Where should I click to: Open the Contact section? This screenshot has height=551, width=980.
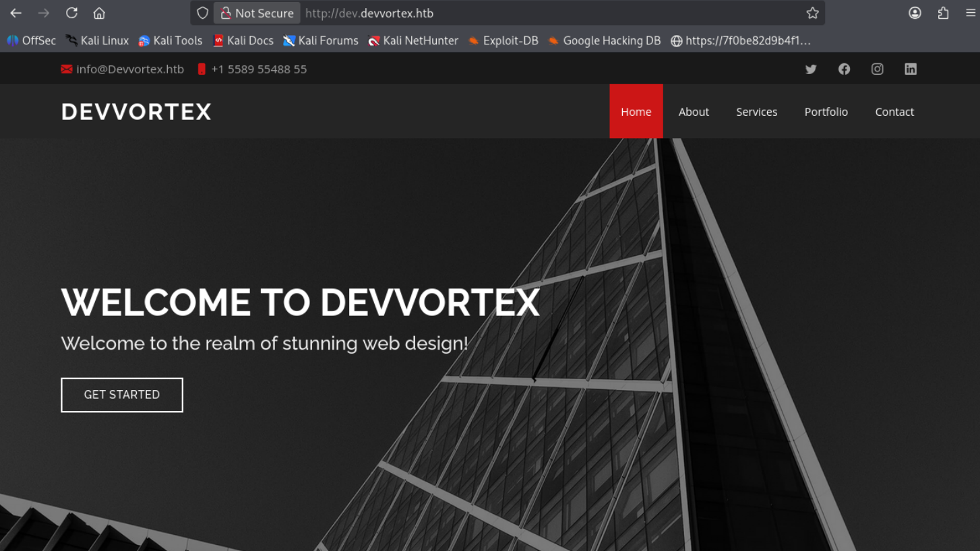[x=894, y=112]
